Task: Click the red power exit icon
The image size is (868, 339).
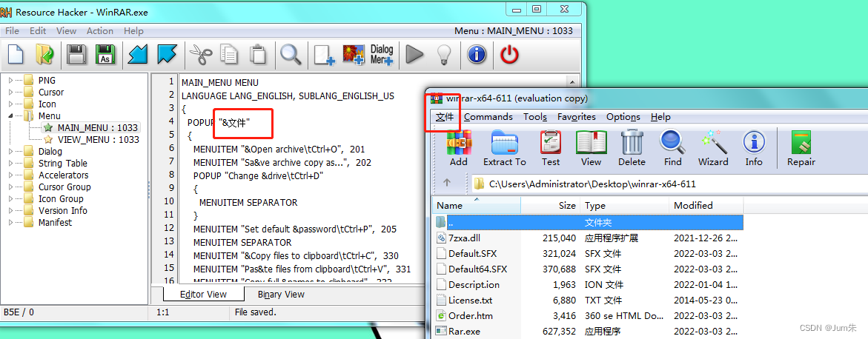Action: coord(509,55)
